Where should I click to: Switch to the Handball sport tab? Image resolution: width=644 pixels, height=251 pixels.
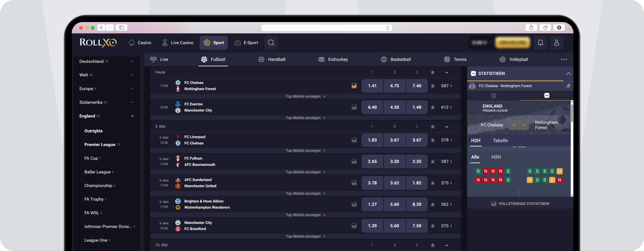coord(272,59)
